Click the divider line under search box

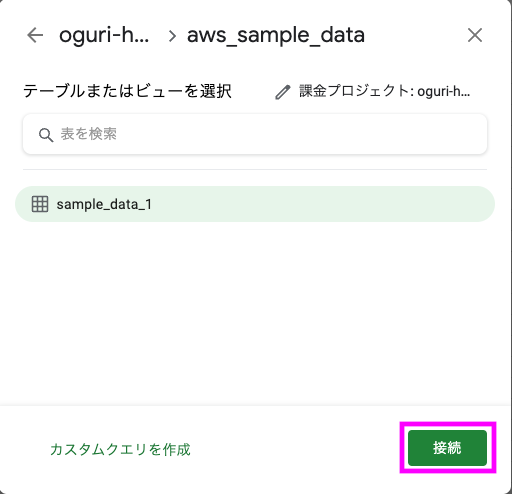255,169
